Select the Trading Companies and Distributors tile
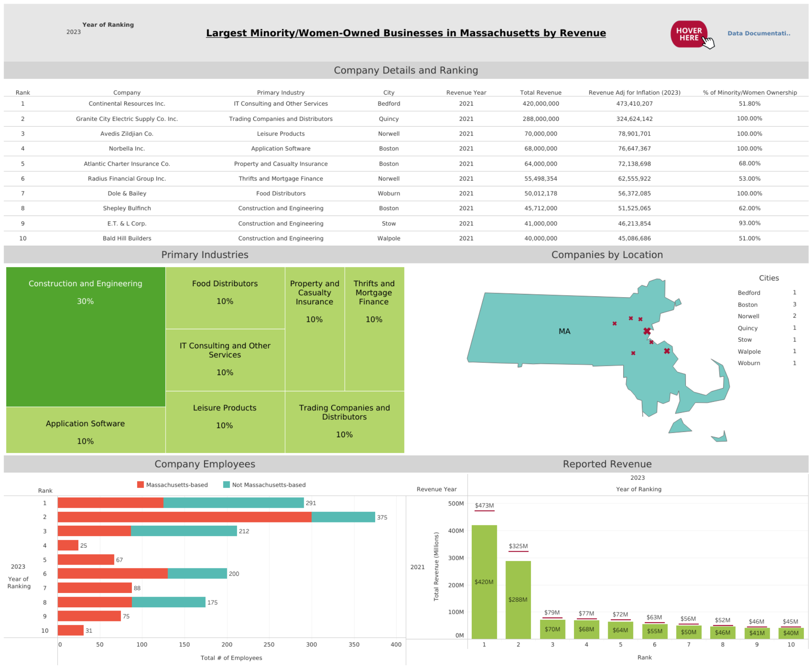812x671 pixels. 345,422
